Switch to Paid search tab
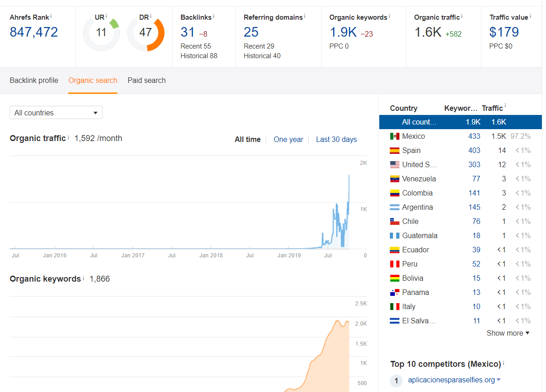546x392 pixels. click(147, 81)
